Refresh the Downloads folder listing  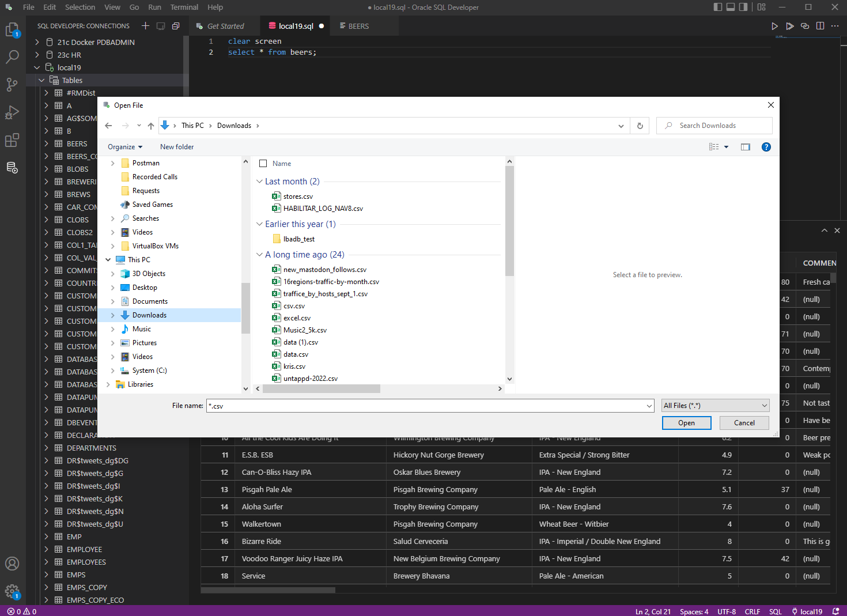point(640,126)
